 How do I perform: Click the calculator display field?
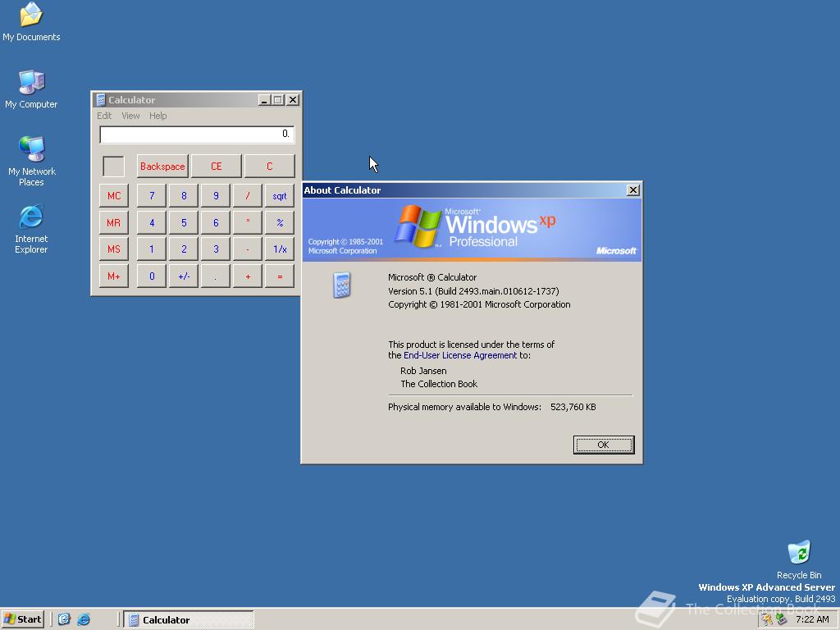197,135
